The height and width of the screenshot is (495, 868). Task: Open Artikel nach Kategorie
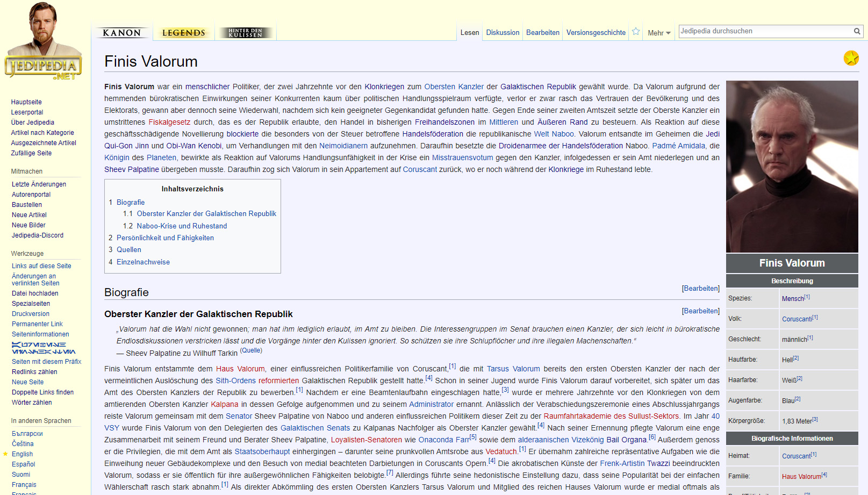pyautogui.click(x=42, y=133)
